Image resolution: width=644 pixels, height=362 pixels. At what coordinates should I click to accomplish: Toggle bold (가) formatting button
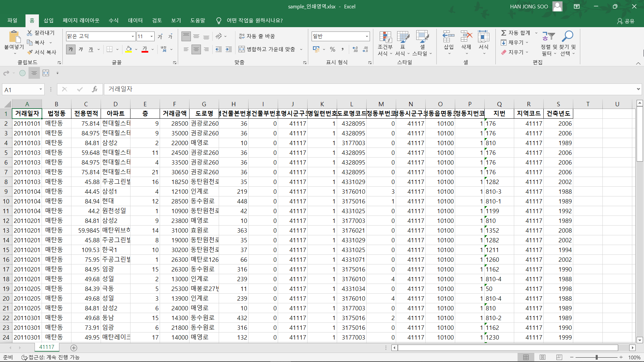(x=71, y=49)
